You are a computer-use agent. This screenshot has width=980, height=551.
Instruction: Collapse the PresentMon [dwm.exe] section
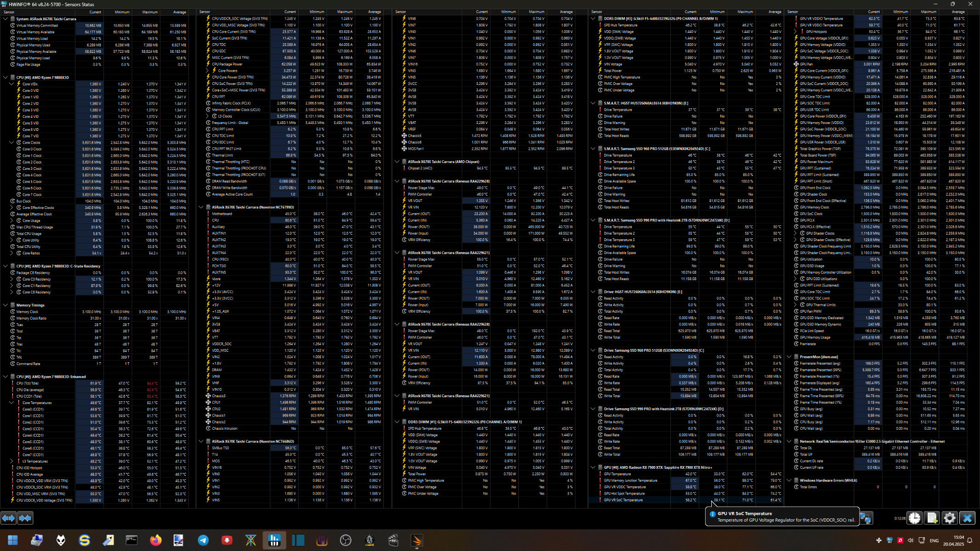pos(789,357)
